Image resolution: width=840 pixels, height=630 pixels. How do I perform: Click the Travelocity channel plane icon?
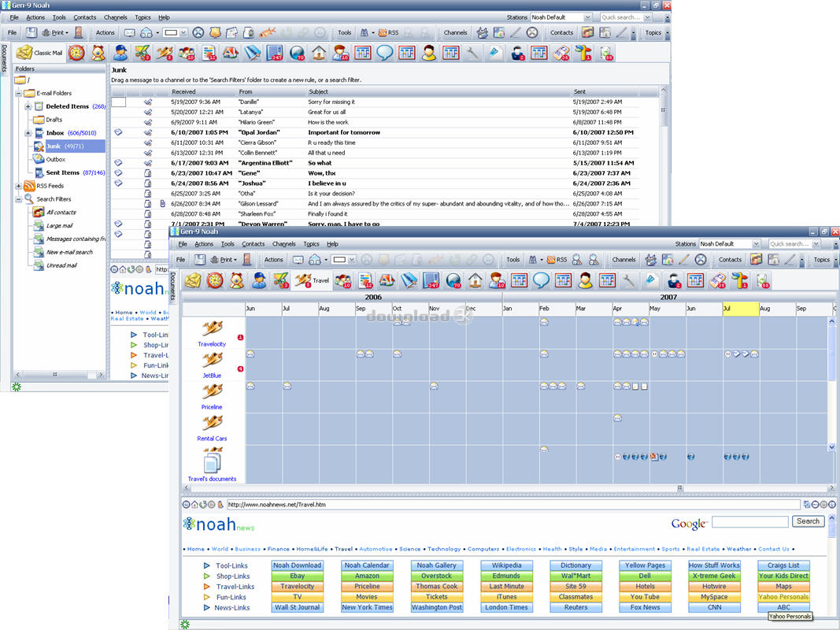pyautogui.click(x=212, y=328)
